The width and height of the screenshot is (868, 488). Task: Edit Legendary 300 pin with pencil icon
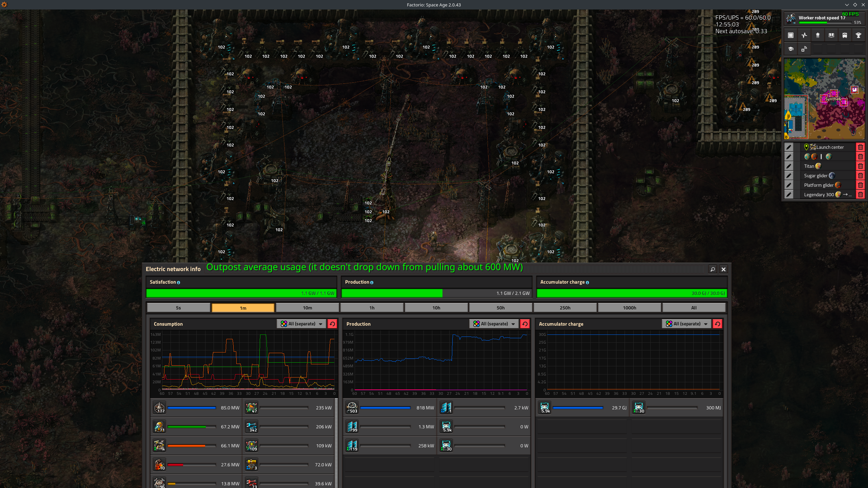click(789, 195)
